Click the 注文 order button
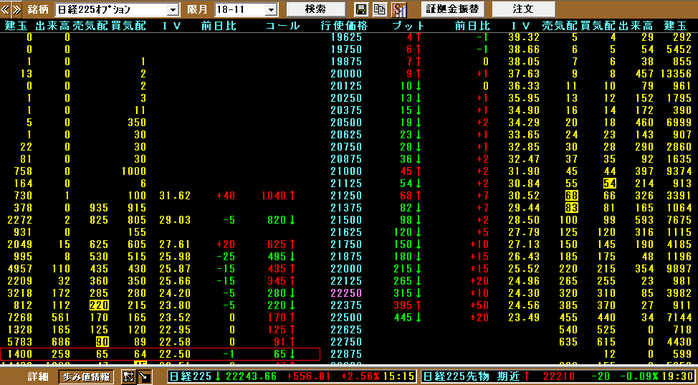The height and width of the screenshot is (385, 698). (x=524, y=9)
